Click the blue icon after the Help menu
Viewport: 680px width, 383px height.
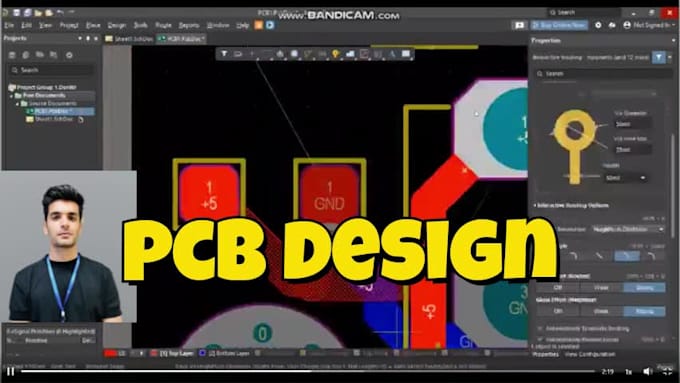270,25
